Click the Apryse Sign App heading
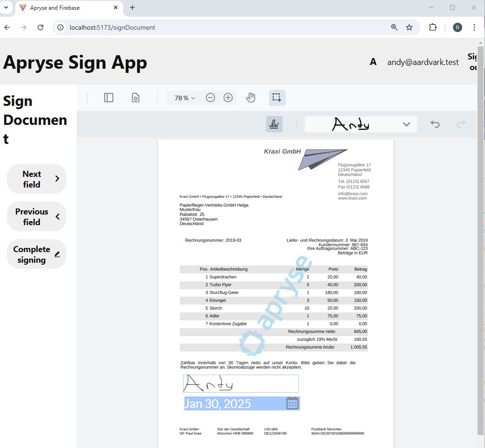 point(75,63)
